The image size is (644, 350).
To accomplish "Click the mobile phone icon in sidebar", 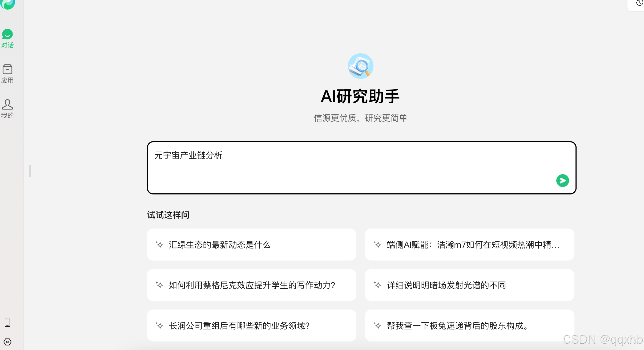I will pyautogui.click(x=7, y=323).
